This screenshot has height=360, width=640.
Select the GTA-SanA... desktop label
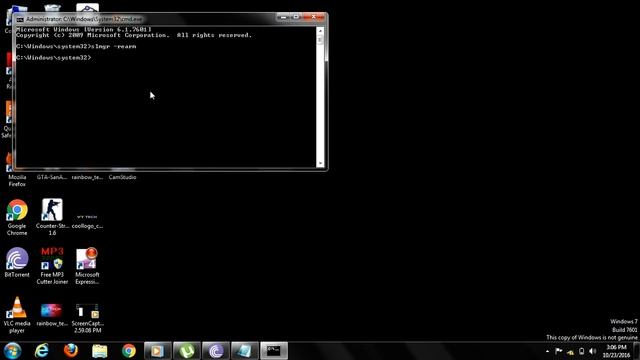52,177
